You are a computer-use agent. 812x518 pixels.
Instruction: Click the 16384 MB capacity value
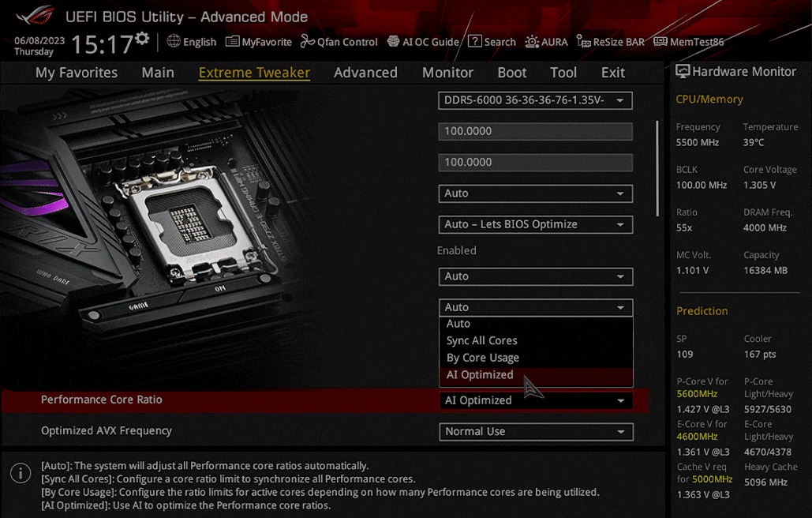coord(765,271)
